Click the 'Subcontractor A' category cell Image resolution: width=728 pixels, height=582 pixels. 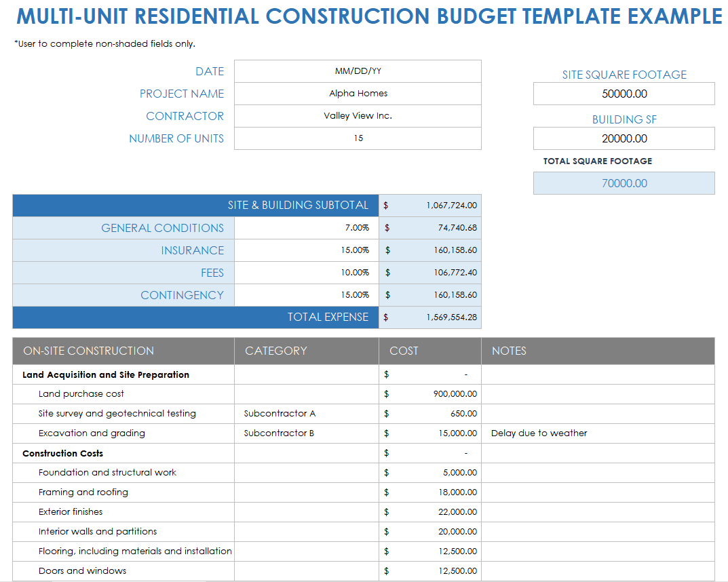307,414
